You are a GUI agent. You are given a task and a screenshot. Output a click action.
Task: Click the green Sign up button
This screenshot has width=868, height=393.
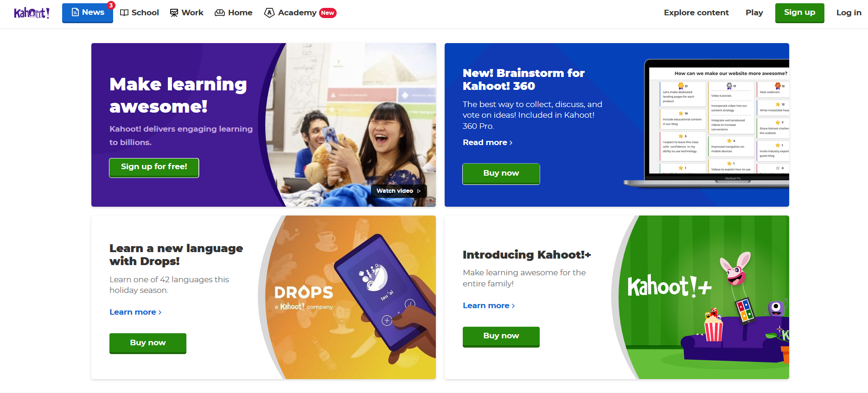[x=799, y=13]
